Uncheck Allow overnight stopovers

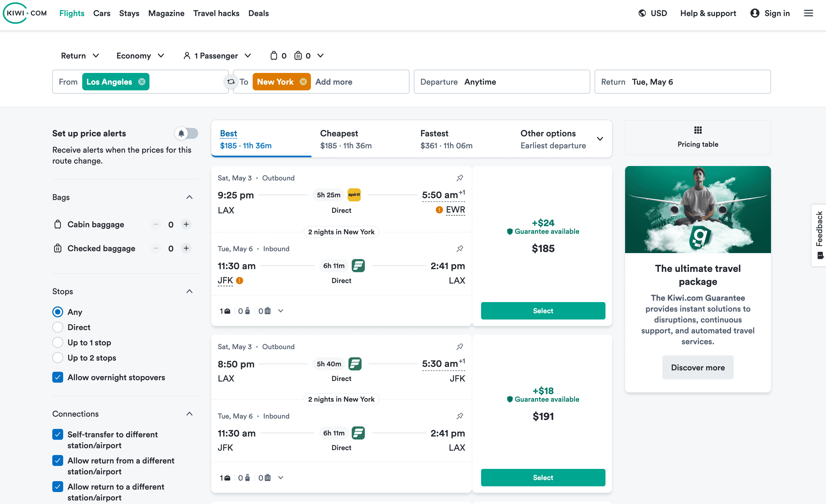click(x=58, y=377)
